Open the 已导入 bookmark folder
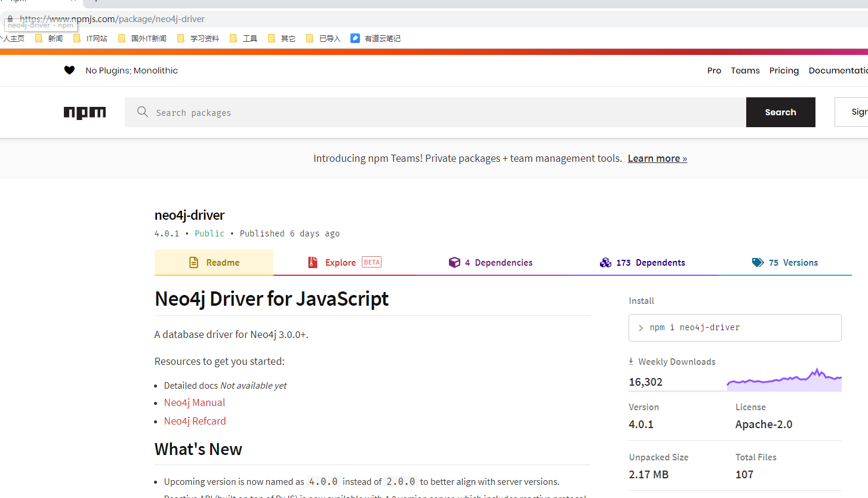The height and width of the screenshot is (498, 868). coord(324,38)
